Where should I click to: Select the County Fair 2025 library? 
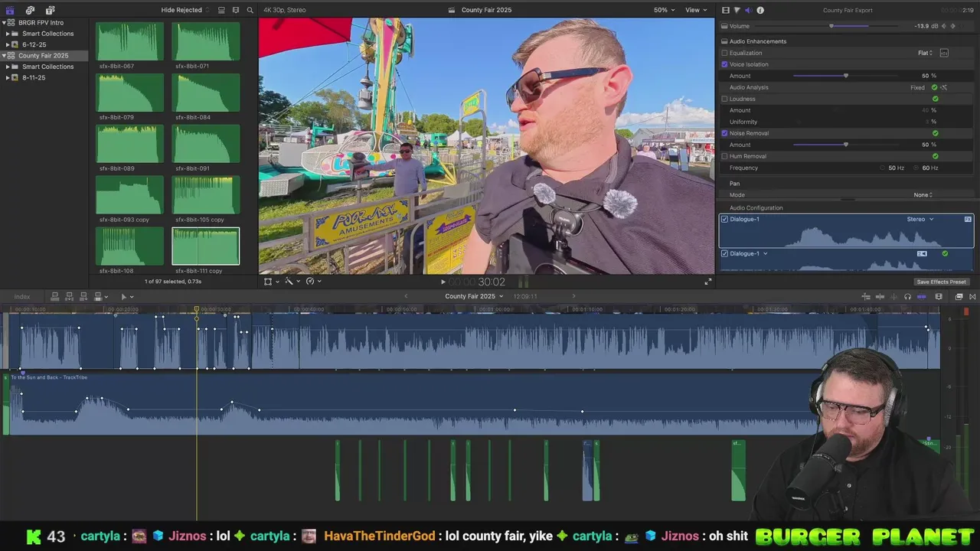[x=43, y=56]
